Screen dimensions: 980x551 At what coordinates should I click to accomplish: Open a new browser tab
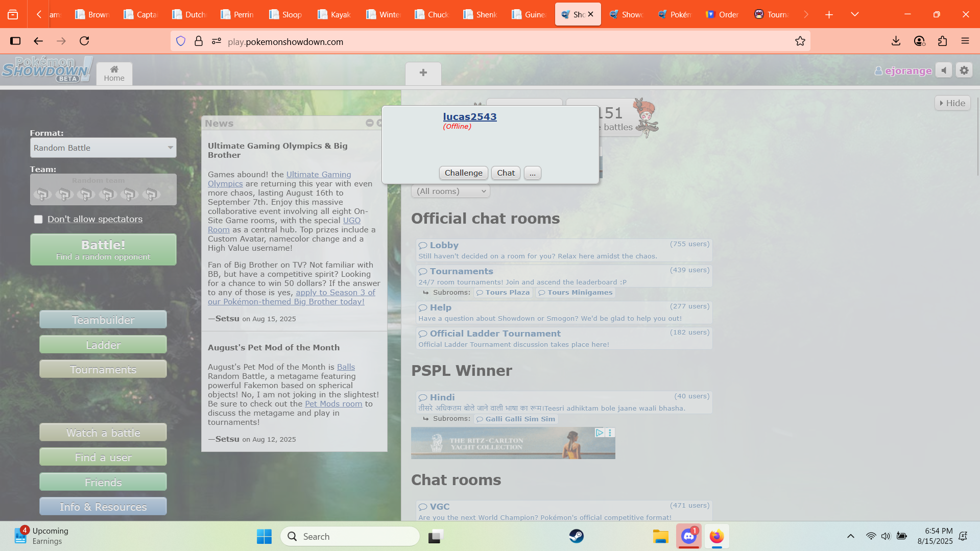[x=829, y=14]
